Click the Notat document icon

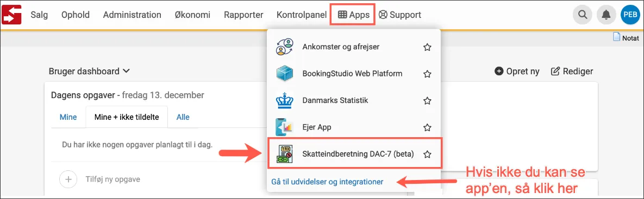(x=616, y=37)
